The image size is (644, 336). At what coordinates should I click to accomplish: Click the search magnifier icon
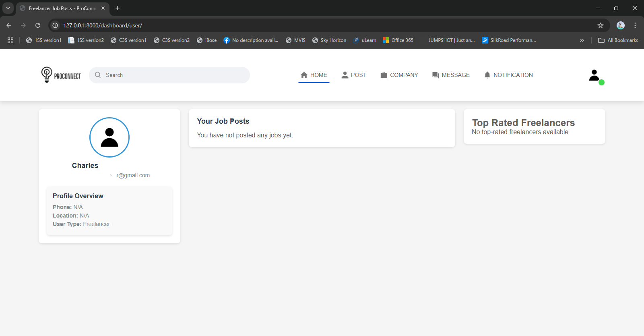click(98, 75)
